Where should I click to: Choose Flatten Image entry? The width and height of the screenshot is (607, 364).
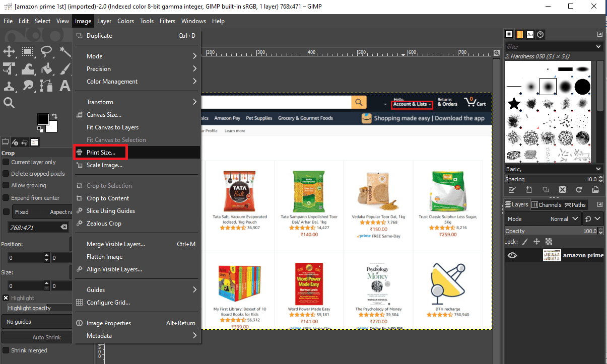137,256
